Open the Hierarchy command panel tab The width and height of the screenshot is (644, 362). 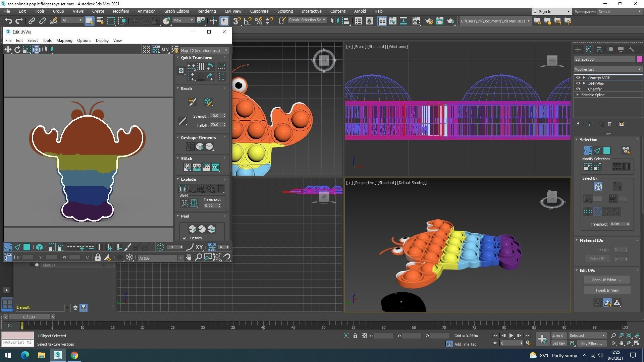(599, 49)
